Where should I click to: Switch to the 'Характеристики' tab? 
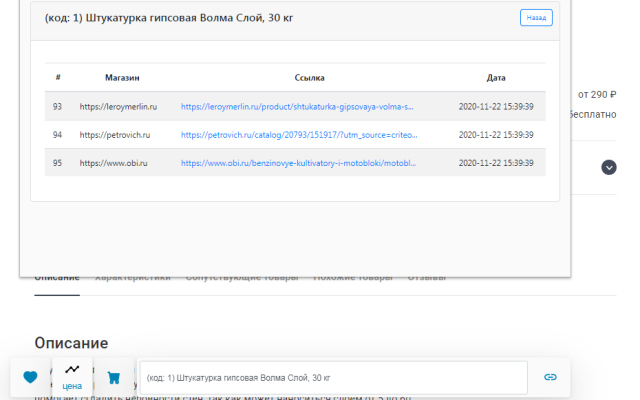(x=132, y=277)
